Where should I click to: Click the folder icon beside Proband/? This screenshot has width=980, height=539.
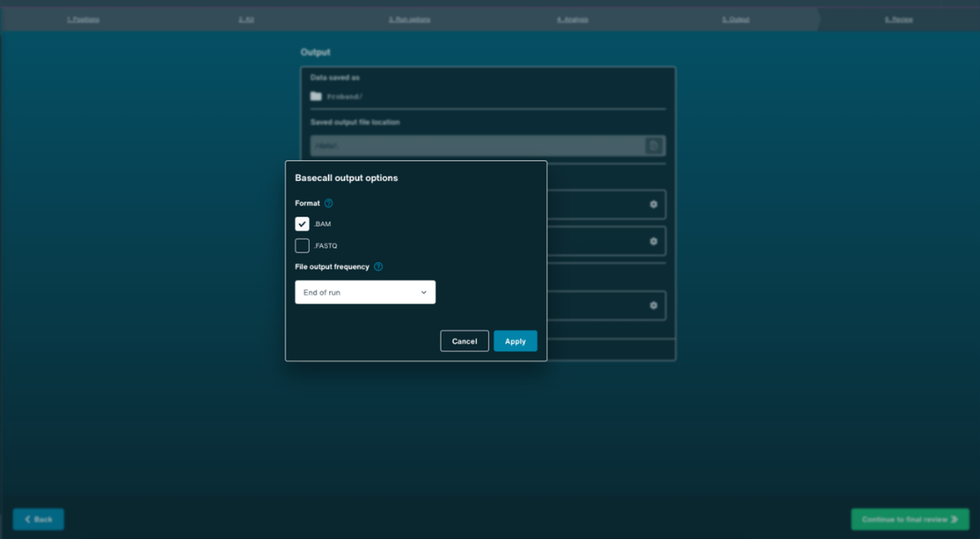pos(316,96)
